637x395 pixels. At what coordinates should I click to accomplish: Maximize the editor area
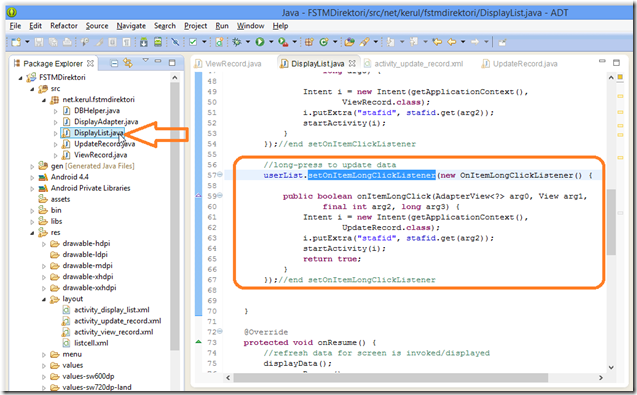point(616,63)
